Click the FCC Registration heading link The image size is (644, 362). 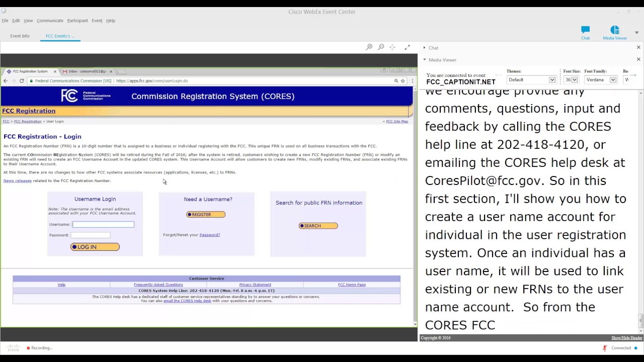click(x=29, y=111)
